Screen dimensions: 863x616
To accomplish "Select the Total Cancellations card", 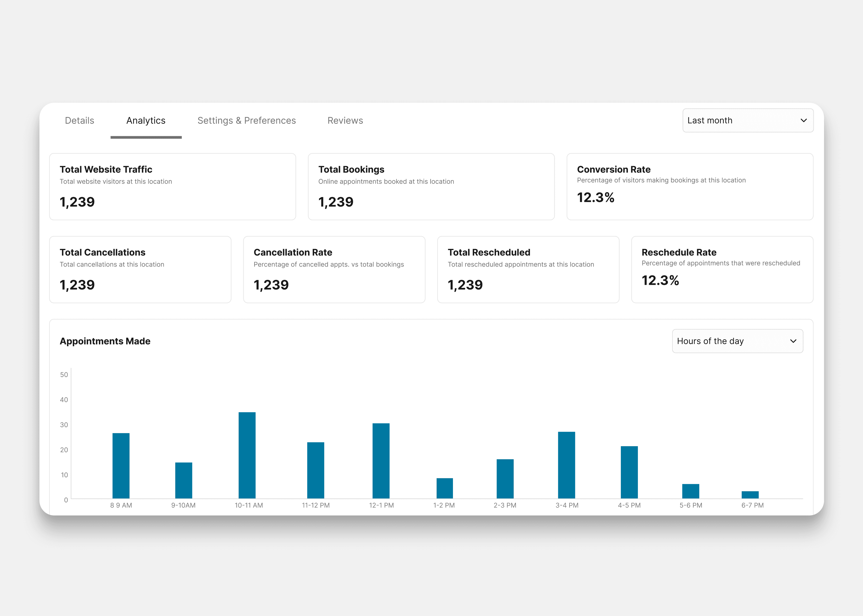I will 140,270.
